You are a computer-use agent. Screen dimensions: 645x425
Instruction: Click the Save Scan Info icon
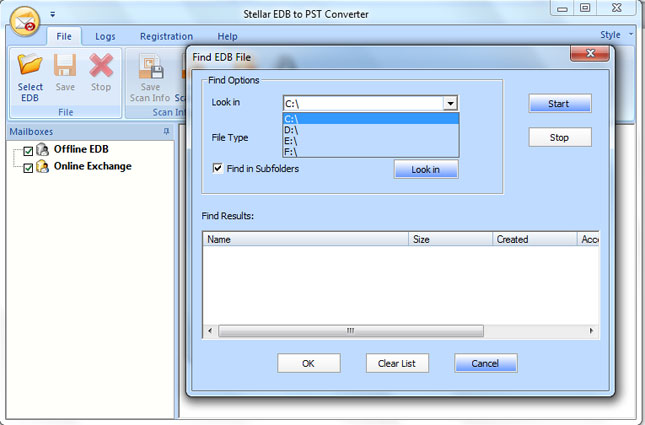(x=151, y=67)
